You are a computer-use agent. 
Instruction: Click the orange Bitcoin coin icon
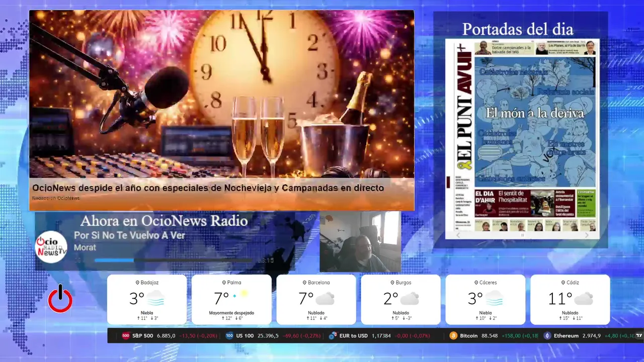[x=453, y=335]
